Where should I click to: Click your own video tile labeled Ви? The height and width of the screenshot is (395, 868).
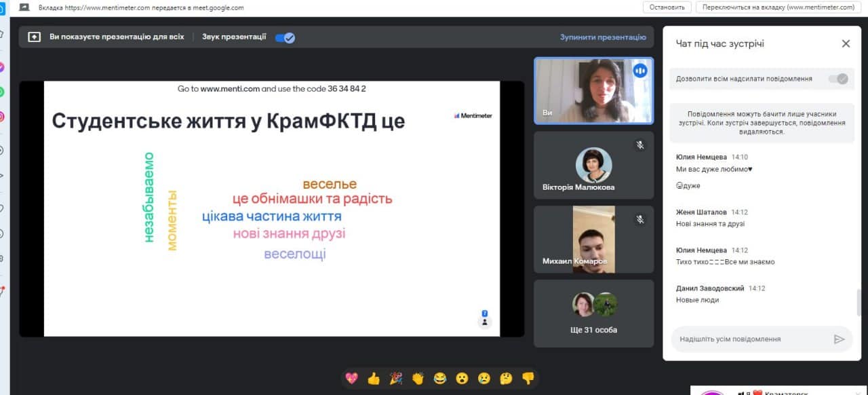[594, 91]
